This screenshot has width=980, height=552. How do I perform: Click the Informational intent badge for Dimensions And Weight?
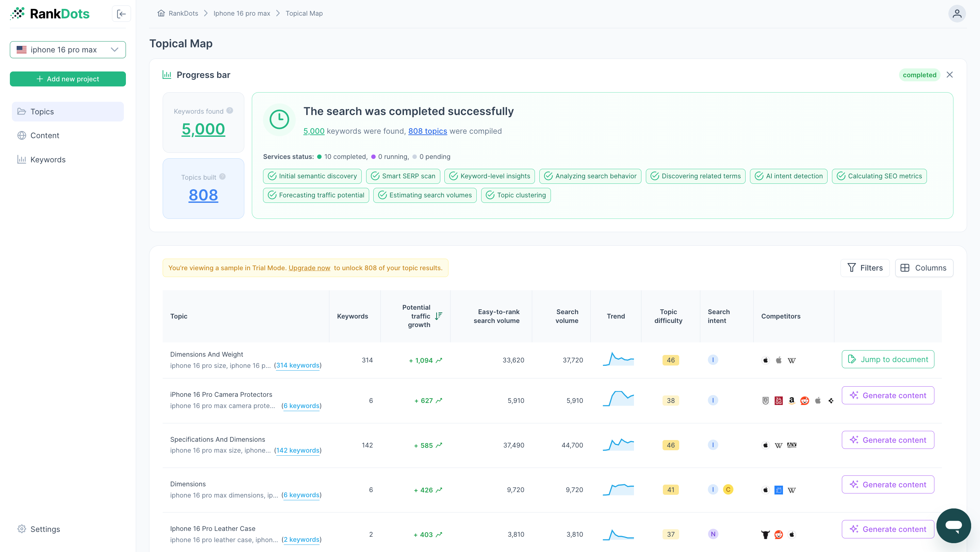coord(713,360)
